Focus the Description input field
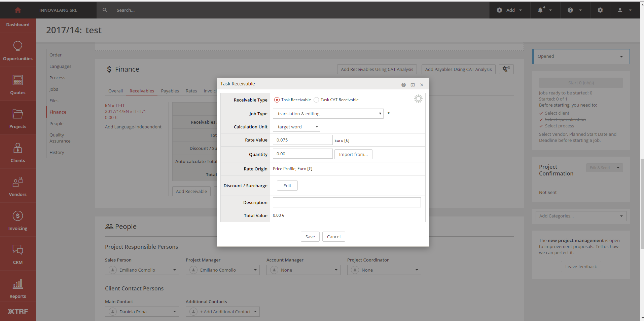 (347, 202)
